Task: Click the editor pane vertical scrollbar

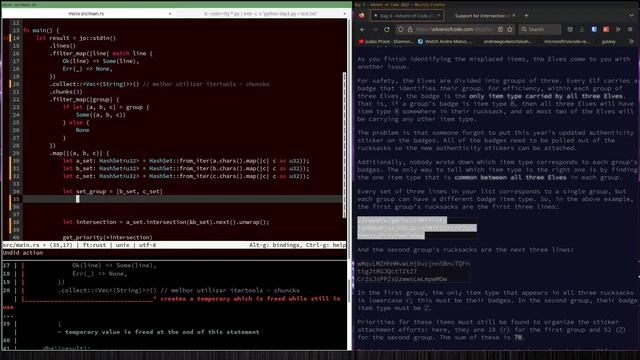Action: click(344, 145)
